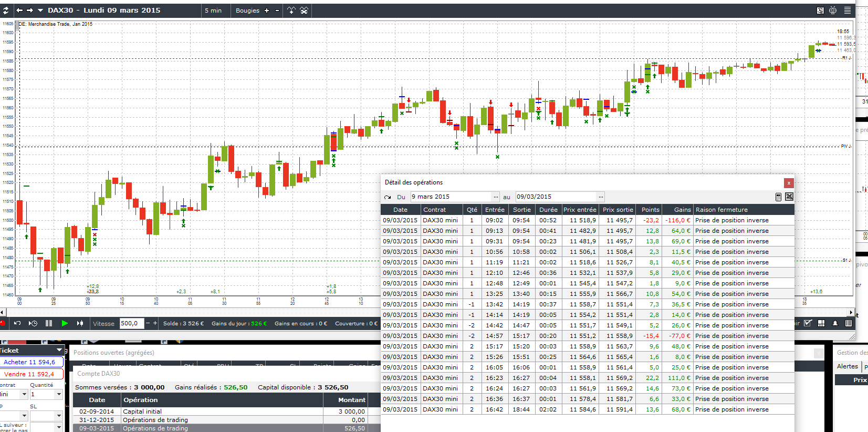This screenshot has width=868, height=432.
Task: Decrease replay speed with minus
Action: [148, 323]
